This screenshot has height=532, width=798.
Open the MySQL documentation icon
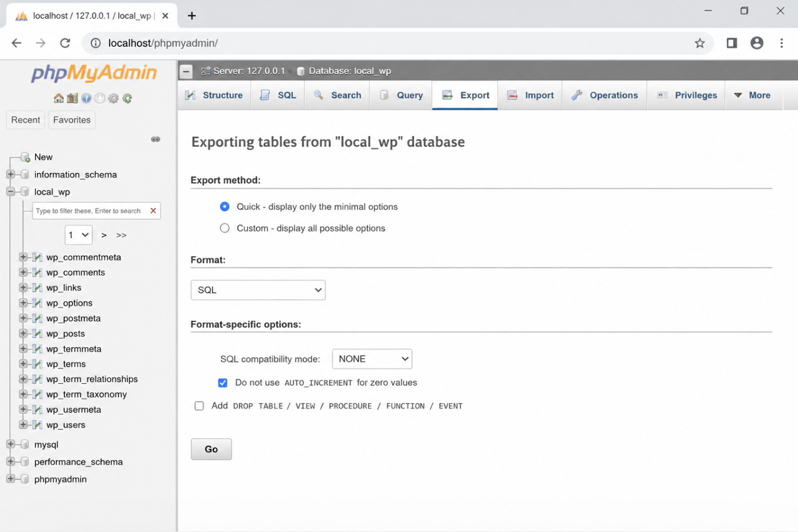click(x=100, y=98)
